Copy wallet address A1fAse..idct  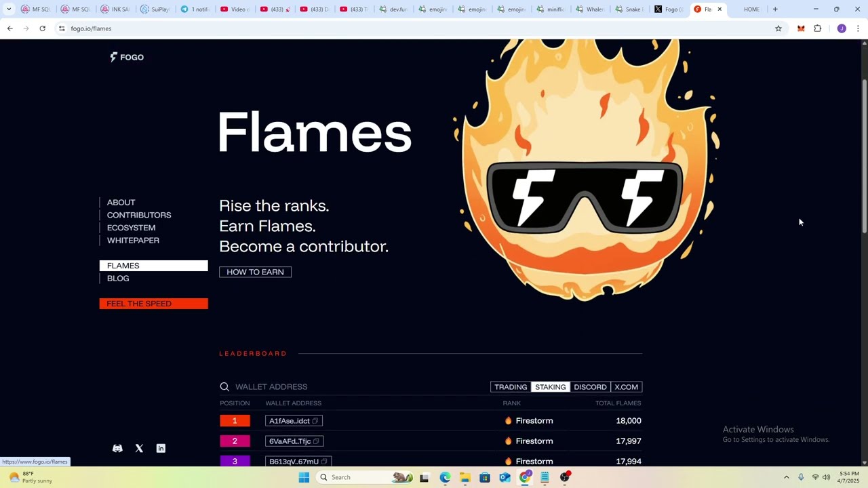(x=315, y=421)
